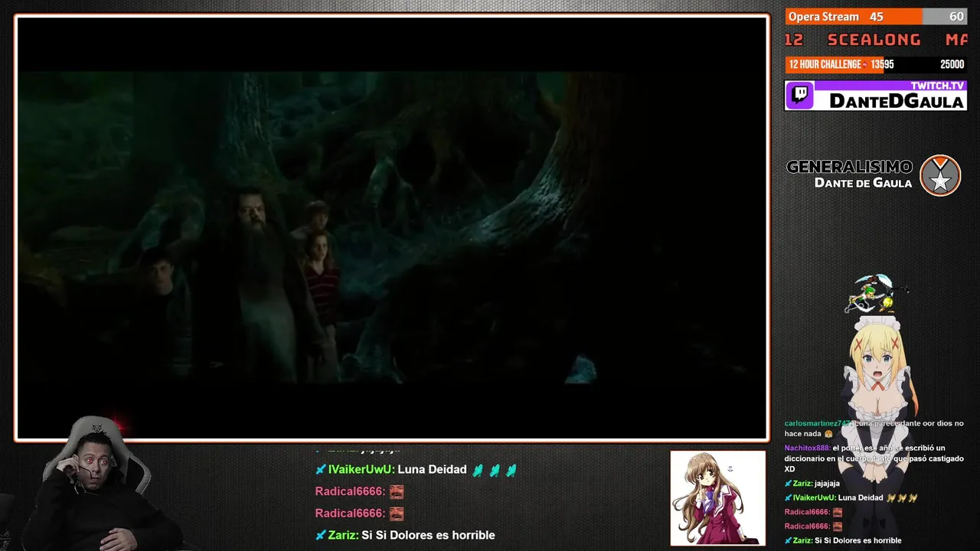The height and width of the screenshot is (551, 980).
Task: Click the Opera Stream progress bar
Action: [875, 17]
